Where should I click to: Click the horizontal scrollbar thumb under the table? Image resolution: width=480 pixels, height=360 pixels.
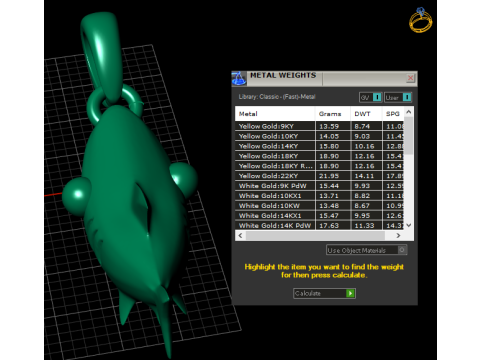coord(315,235)
